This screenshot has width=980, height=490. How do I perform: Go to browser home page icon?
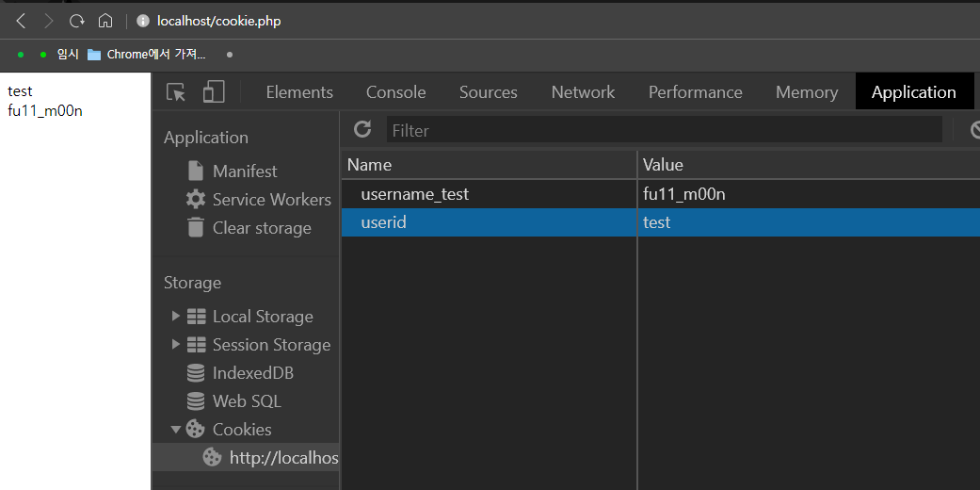point(105,21)
